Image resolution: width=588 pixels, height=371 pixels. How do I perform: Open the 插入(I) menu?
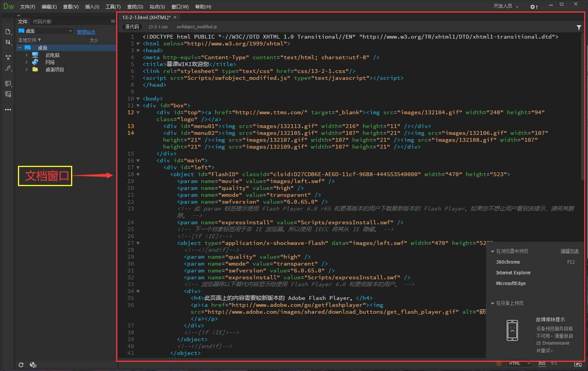coord(92,6)
